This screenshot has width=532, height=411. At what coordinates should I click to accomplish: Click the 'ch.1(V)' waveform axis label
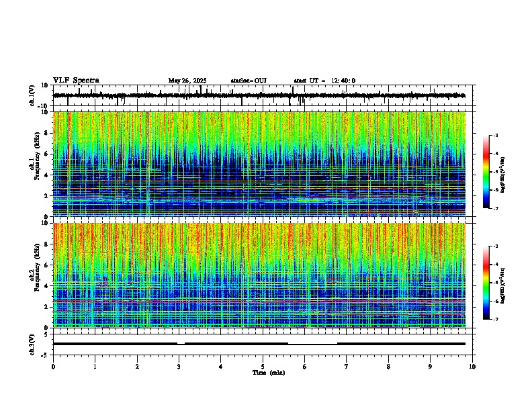tap(32, 95)
